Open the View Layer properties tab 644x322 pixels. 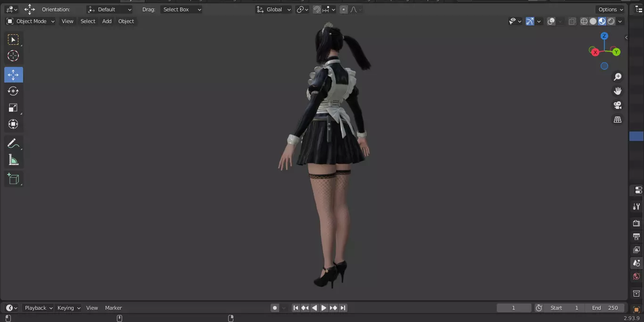coord(636,250)
